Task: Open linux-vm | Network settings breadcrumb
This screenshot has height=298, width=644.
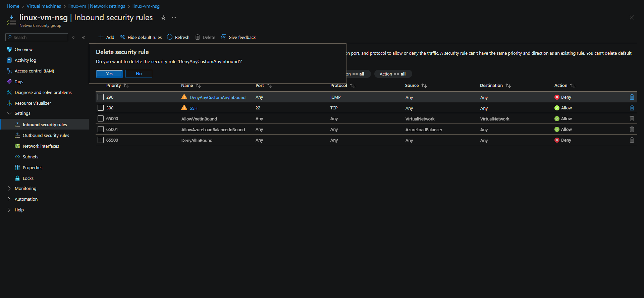Action: pyautogui.click(x=97, y=6)
